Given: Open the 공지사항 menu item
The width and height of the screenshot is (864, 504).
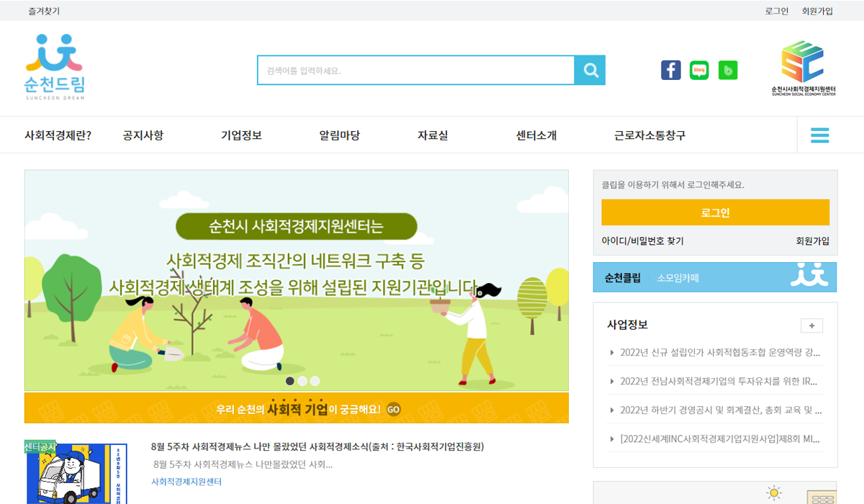Looking at the screenshot, I should [x=143, y=135].
